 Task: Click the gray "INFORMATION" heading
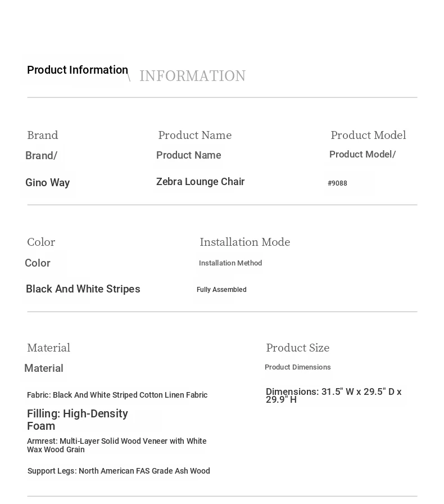coord(192,76)
